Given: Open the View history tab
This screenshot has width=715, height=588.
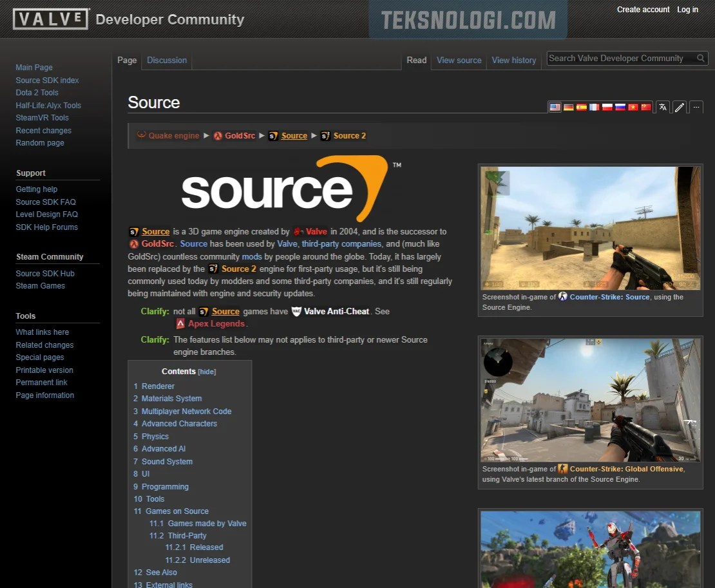Looking at the screenshot, I should pos(513,60).
